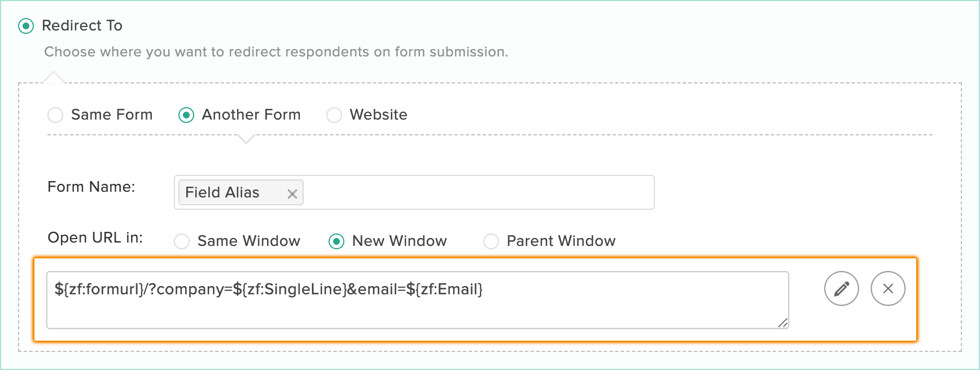980x370 pixels.
Task: Click the redirect description help text
Action: click(276, 52)
